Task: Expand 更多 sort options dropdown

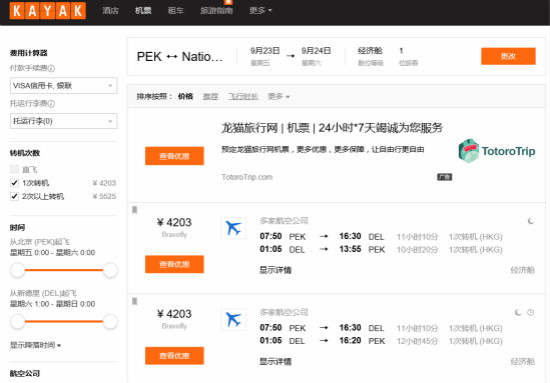Action: coord(279,96)
